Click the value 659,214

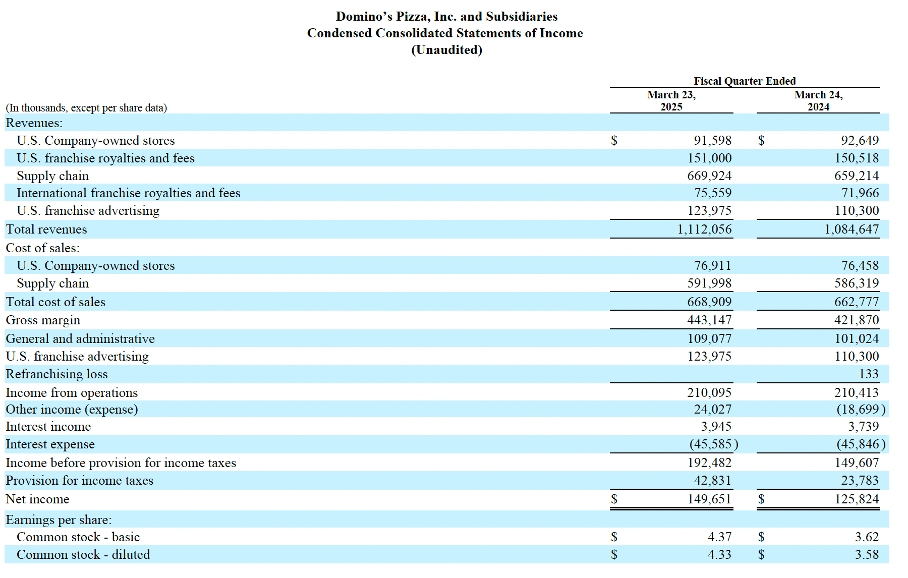click(856, 175)
